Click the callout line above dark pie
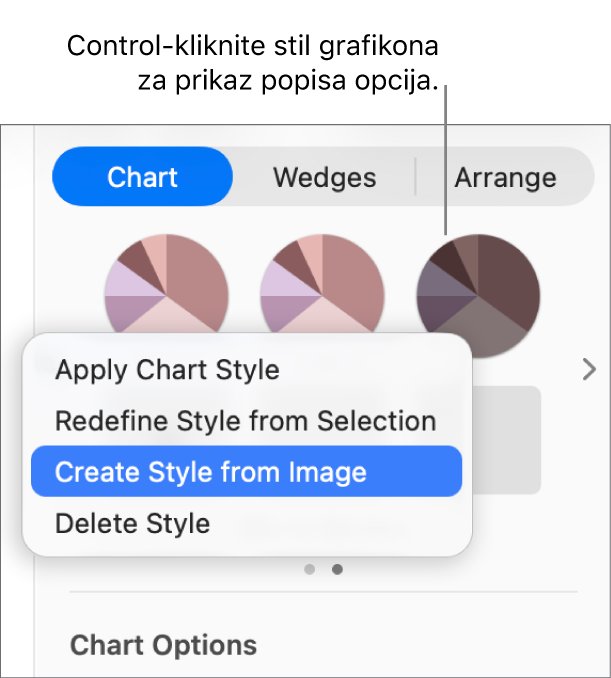The image size is (611, 678). point(448,160)
